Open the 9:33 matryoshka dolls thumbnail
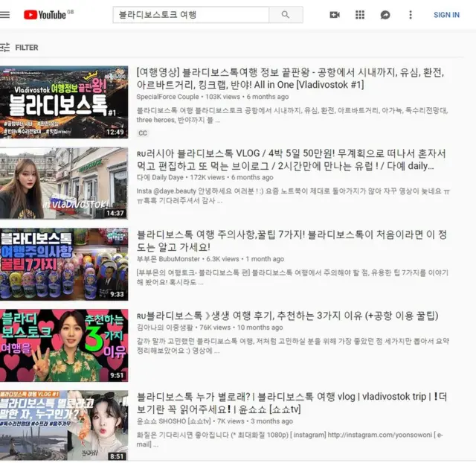This screenshot has height=463, width=476. point(64,264)
